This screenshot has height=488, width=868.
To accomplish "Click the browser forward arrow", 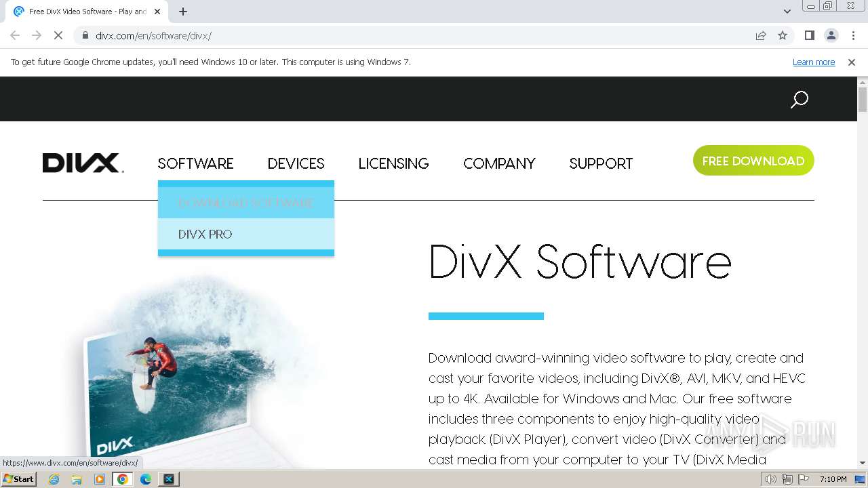I will [x=37, y=35].
